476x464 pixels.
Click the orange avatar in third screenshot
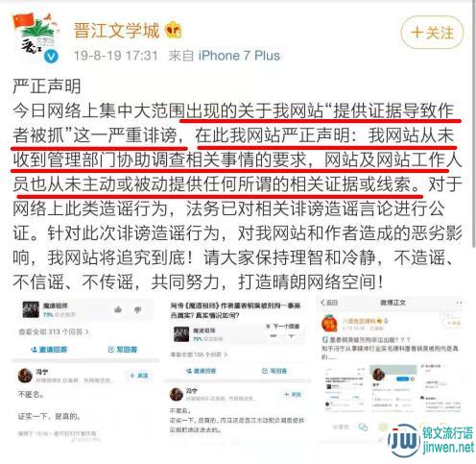[x=329, y=323]
